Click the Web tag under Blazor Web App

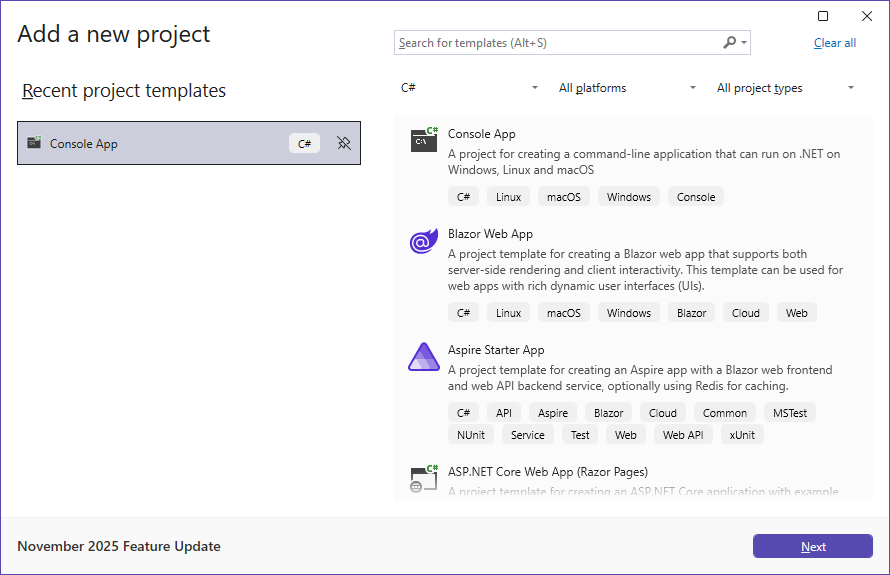pos(796,313)
